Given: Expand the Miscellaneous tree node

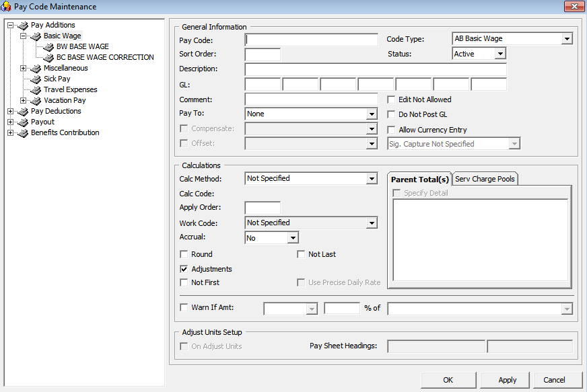Looking at the screenshot, I should (x=24, y=68).
